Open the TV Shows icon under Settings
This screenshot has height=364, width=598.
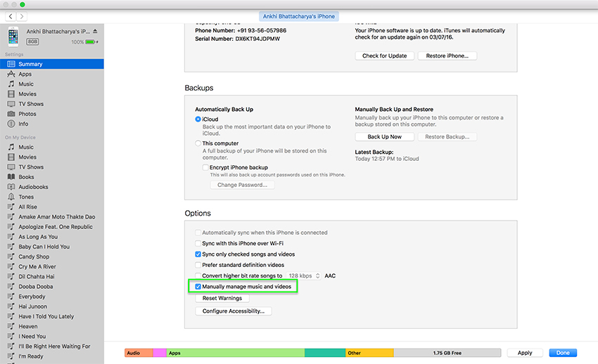click(x=11, y=104)
